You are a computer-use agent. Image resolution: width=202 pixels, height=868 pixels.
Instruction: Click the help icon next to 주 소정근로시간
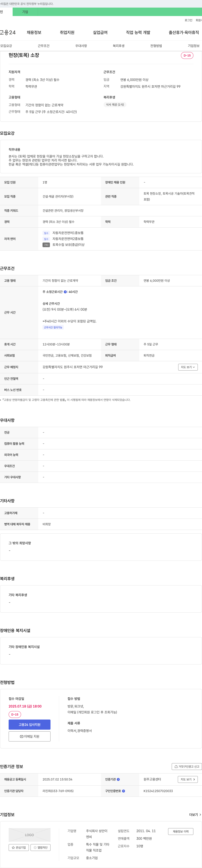pyautogui.click(x=65, y=292)
